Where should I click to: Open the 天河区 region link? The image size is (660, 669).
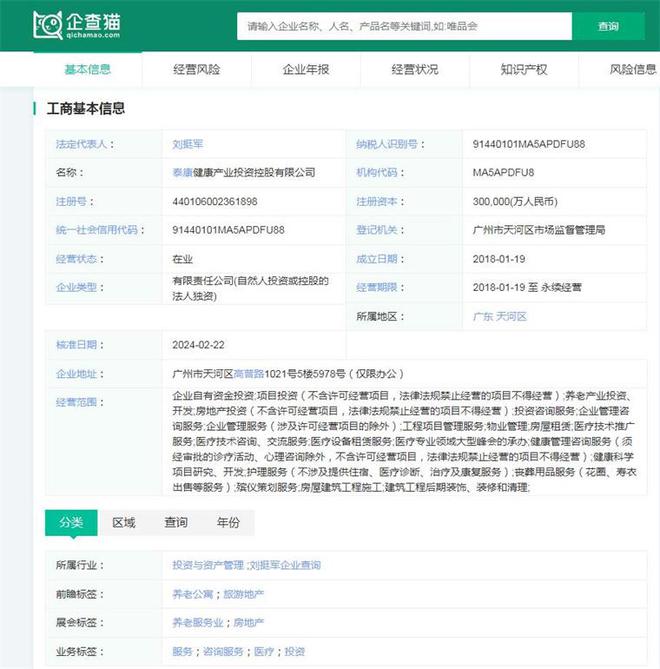tap(511, 317)
